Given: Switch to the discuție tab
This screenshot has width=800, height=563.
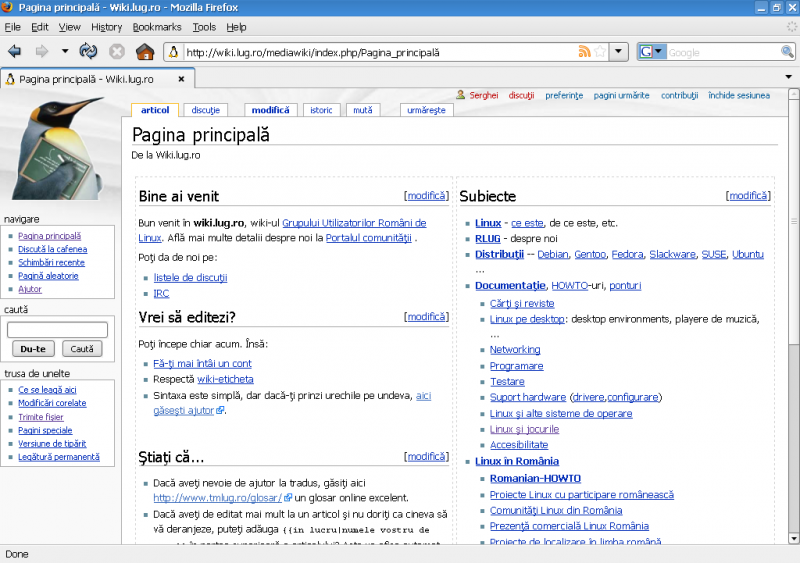Looking at the screenshot, I should 206,110.
